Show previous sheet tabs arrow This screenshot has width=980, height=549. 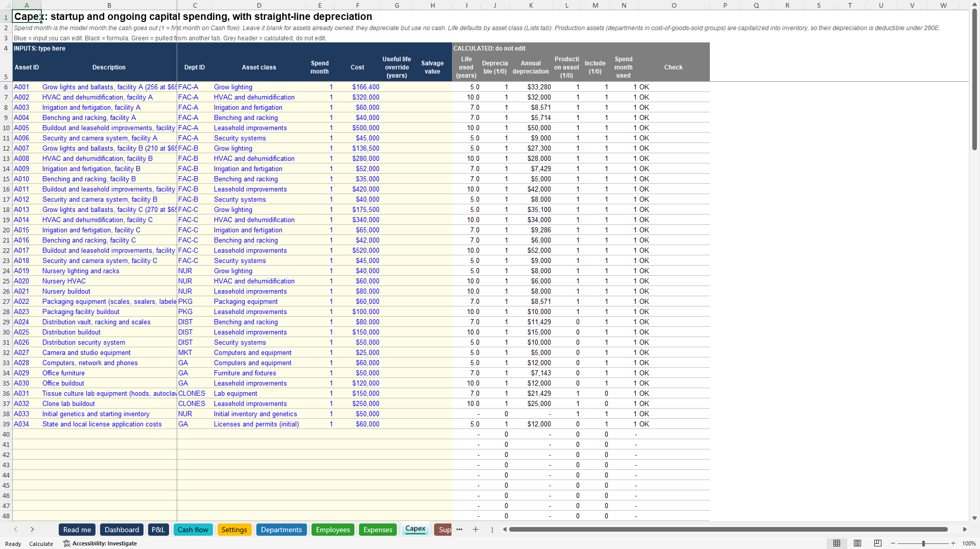(16, 530)
